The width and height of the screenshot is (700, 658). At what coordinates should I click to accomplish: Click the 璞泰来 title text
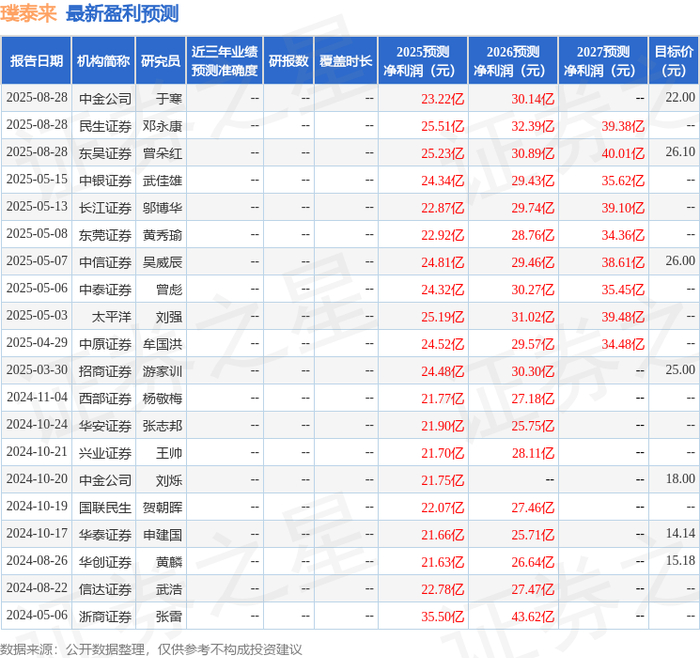pos(29,13)
